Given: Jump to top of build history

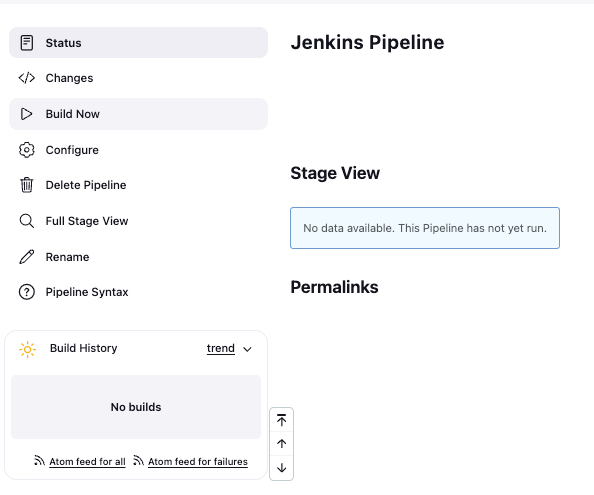Looking at the screenshot, I should 281,420.
